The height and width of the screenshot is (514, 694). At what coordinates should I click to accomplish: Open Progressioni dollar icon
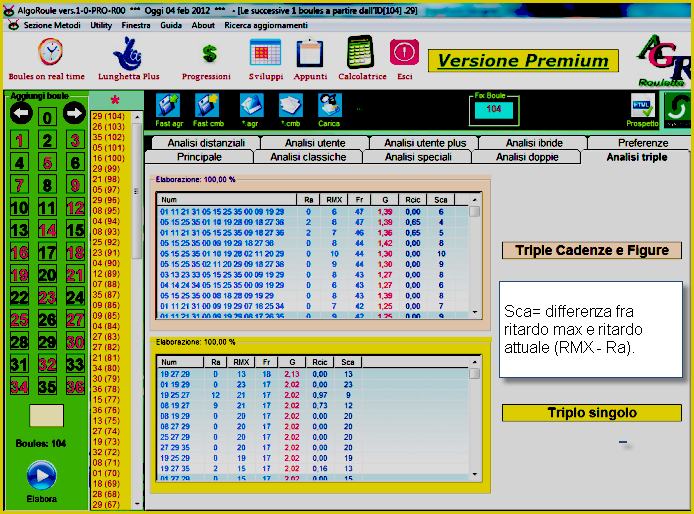(209, 54)
